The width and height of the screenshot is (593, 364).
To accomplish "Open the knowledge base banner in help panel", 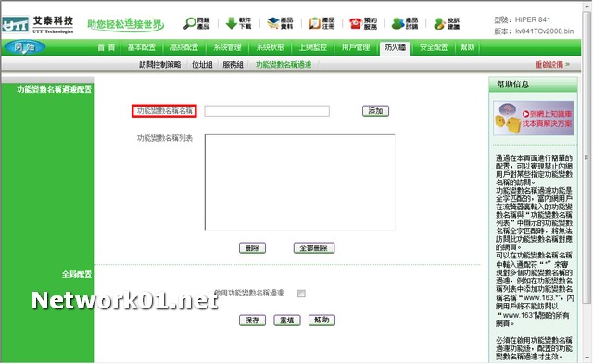I will click(x=534, y=118).
